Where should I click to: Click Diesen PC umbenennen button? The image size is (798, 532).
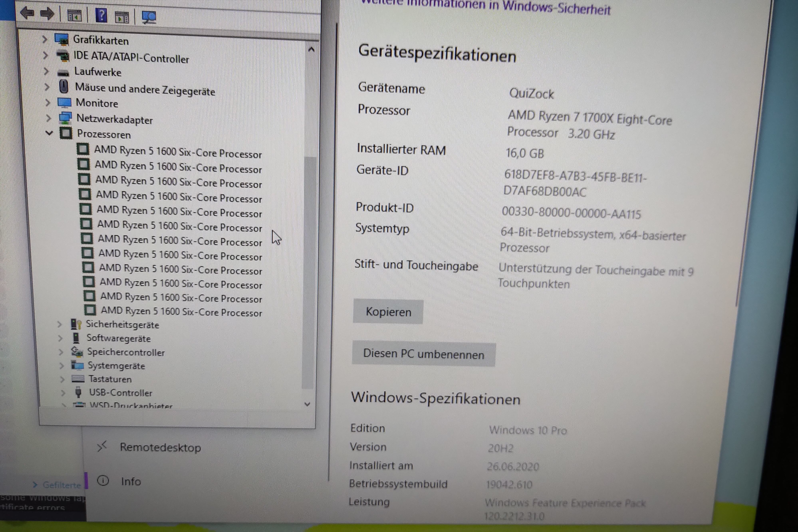pos(423,354)
